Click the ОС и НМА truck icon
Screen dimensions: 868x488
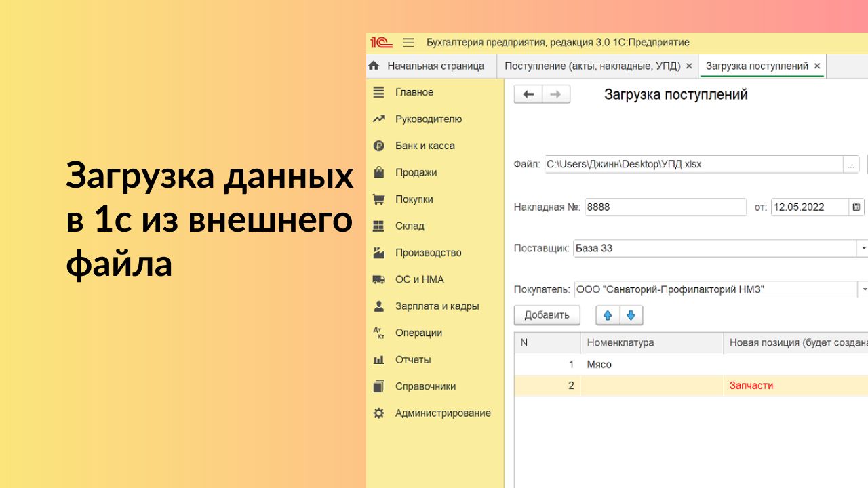pos(379,279)
